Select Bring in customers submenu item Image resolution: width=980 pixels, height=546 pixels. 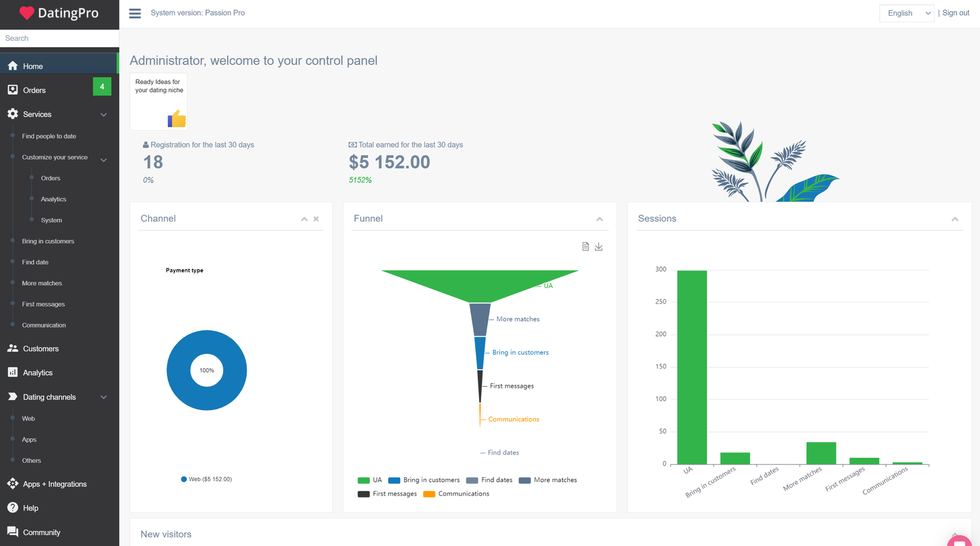[48, 242]
